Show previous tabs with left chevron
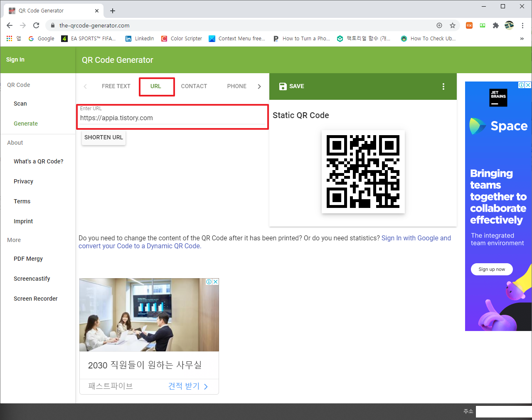The image size is (532, 420). [x=85, y=86]
